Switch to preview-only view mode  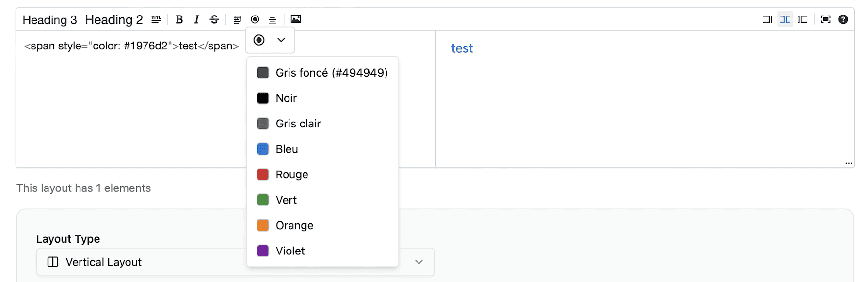(803, 19)
